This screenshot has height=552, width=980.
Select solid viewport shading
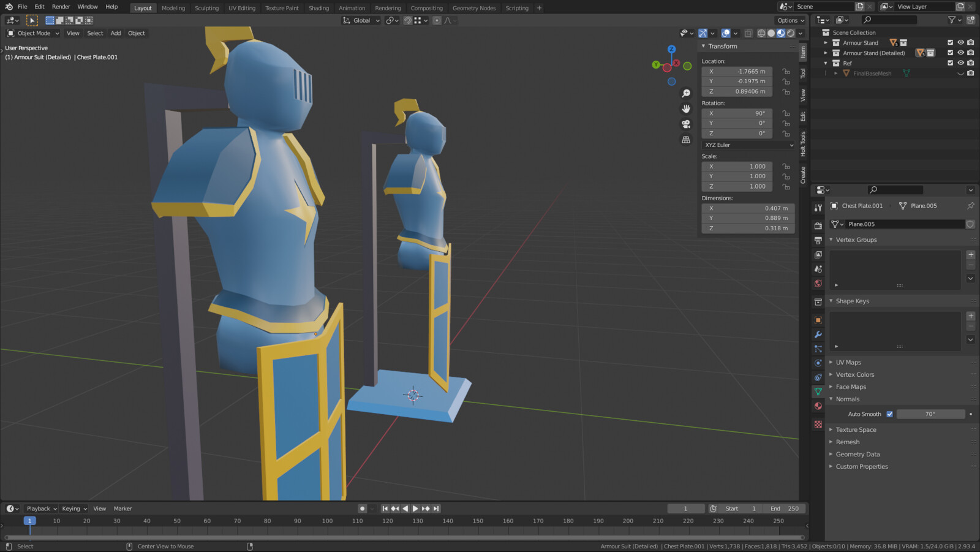pyautogui.click(x=771, y=33)
